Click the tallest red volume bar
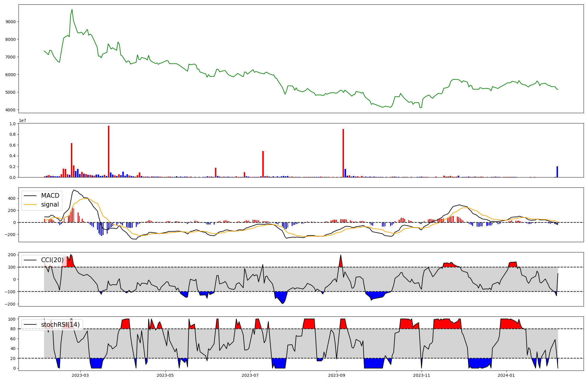Screen dimensions: 588x382 click(108, 151)
